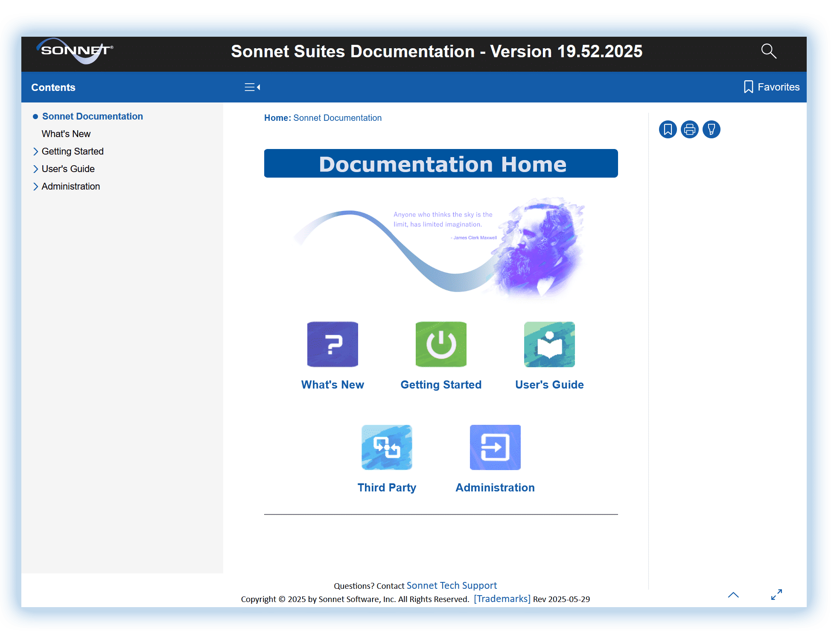Open What's New via its question mark icon
840x643 pixels.
332,344
